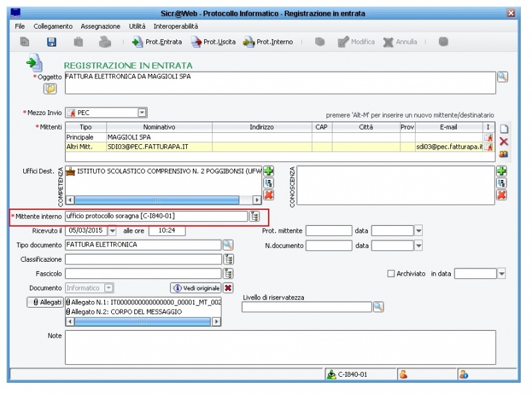
Task: Open the Archiviato in data dropdown
Action: [x=501, y=274]
